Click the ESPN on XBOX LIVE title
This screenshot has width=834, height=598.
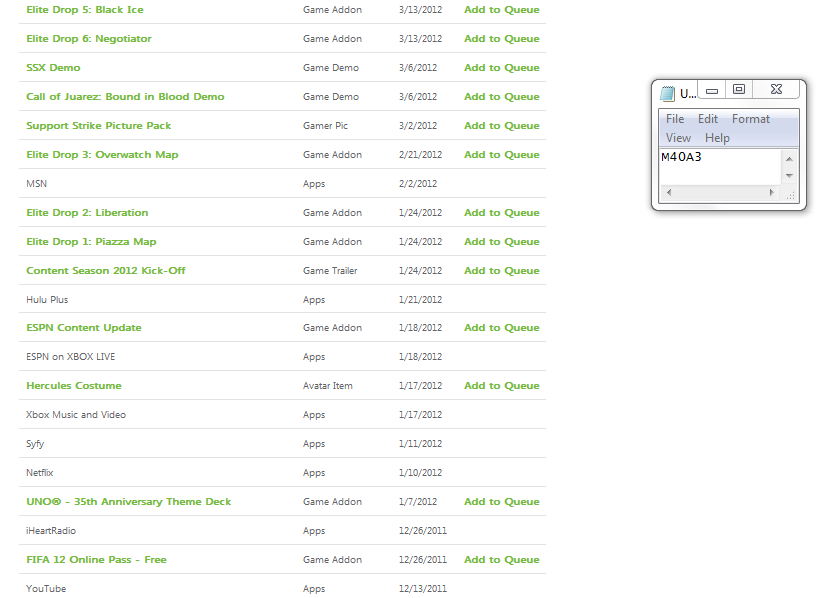(x=70, y=357)
